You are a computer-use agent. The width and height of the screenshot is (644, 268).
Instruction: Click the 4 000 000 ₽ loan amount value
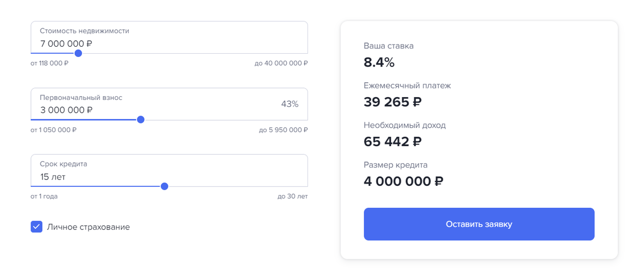click(404, 182)
